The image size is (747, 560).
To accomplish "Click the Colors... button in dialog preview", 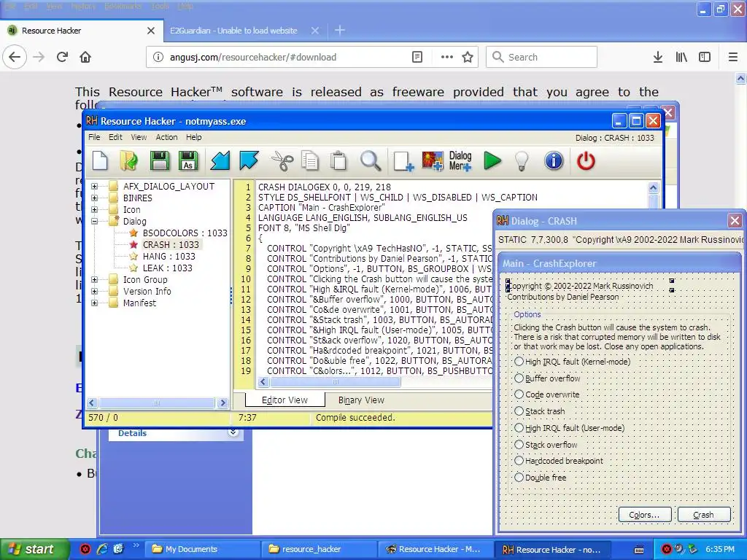I will [x=645, y=515].
